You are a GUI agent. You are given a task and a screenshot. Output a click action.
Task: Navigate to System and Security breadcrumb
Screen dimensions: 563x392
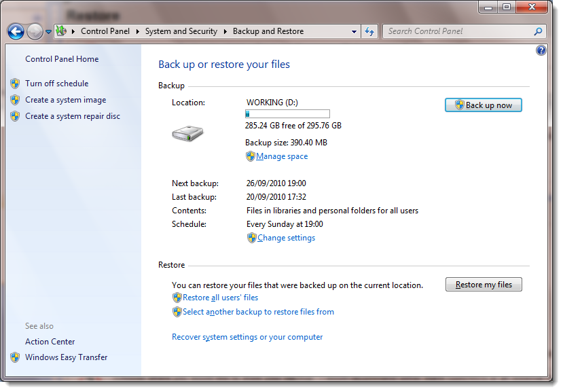tap(181, 31)
